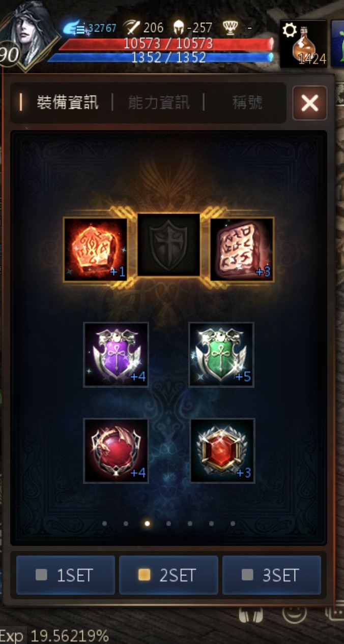This screenshot has width=344, height=644.
Task: Select the fiery orange rune stone +1 item
Action: click(95, 249)
